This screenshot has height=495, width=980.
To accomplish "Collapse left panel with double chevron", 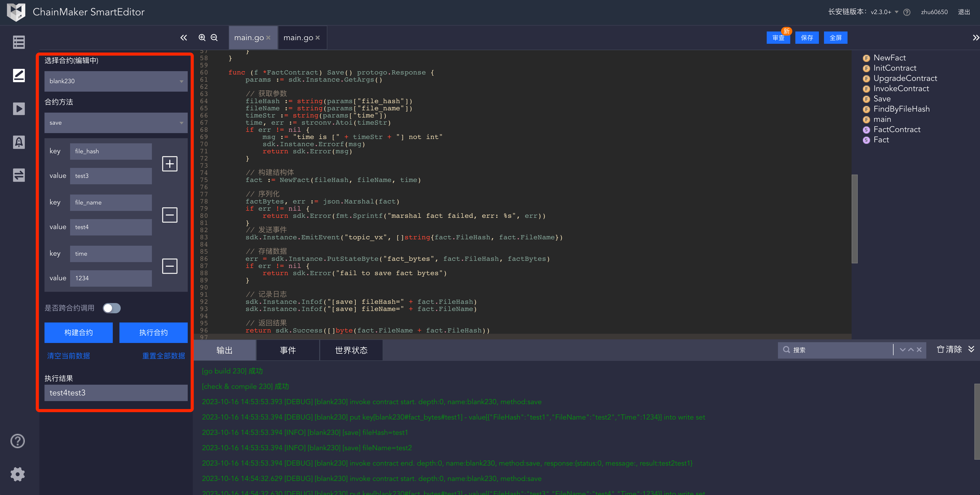I will [184, 37].
